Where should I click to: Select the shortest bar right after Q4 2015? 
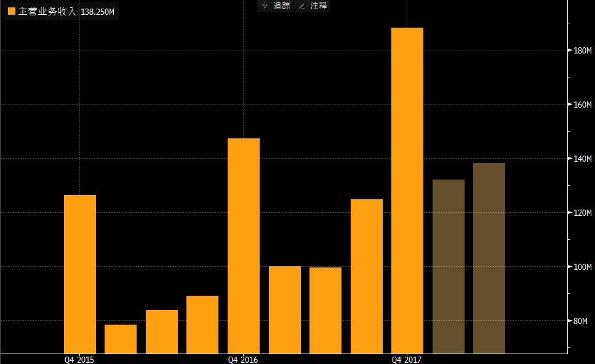pyautogui.click(x=121, y=339)
